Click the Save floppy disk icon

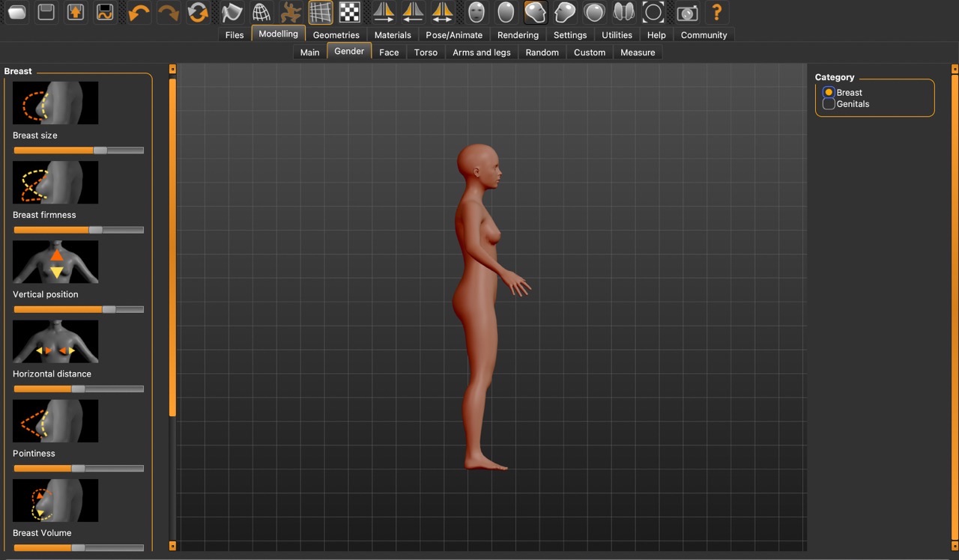[46, 12]
